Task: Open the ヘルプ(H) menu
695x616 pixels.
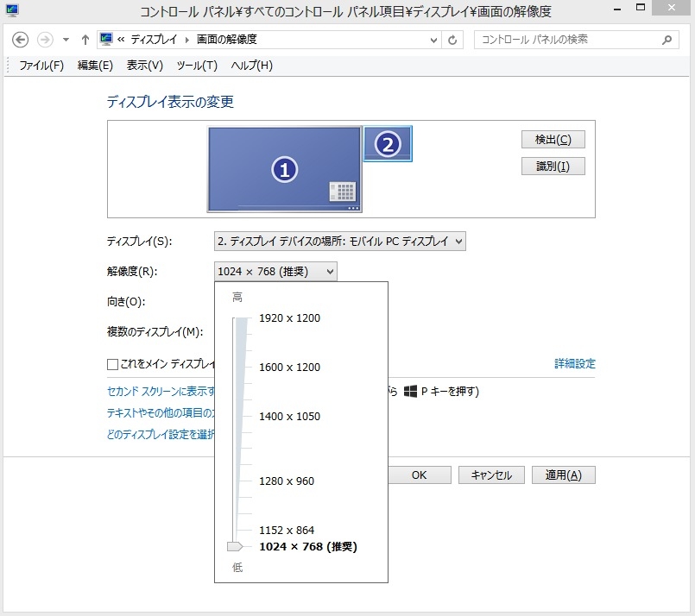Action: pos(251,66)
